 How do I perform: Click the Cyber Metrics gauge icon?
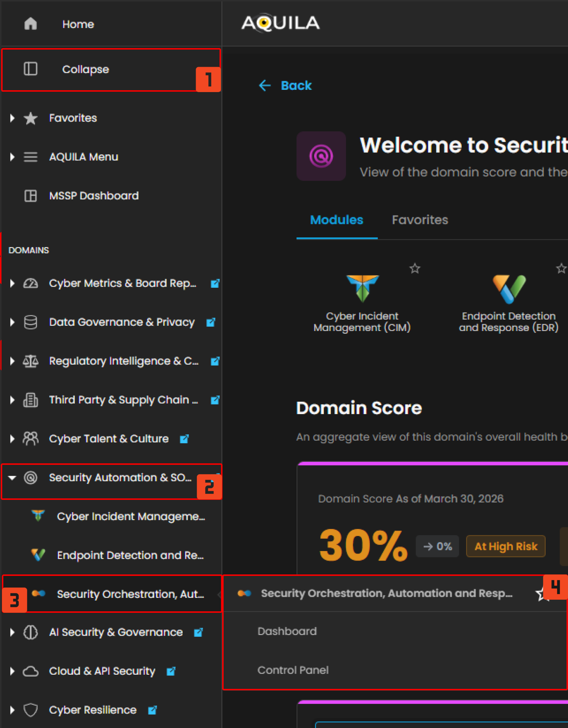tap(31, 283)
